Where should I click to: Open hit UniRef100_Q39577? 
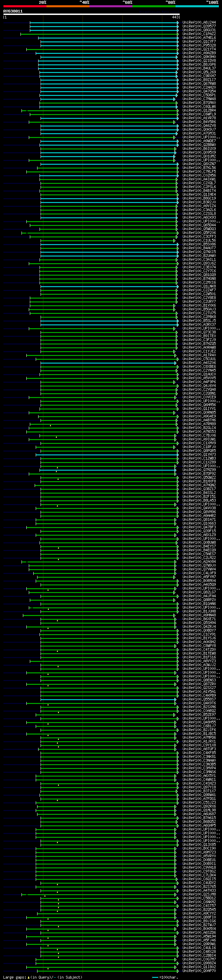pyautogui.click(x=199, y=26)
